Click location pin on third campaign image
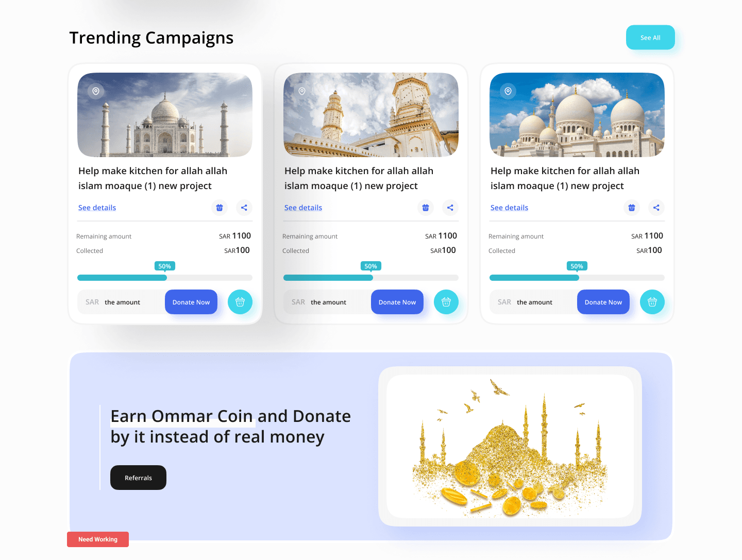The width and height of the screenshot is (742, 560). click(x=508, y=91)
